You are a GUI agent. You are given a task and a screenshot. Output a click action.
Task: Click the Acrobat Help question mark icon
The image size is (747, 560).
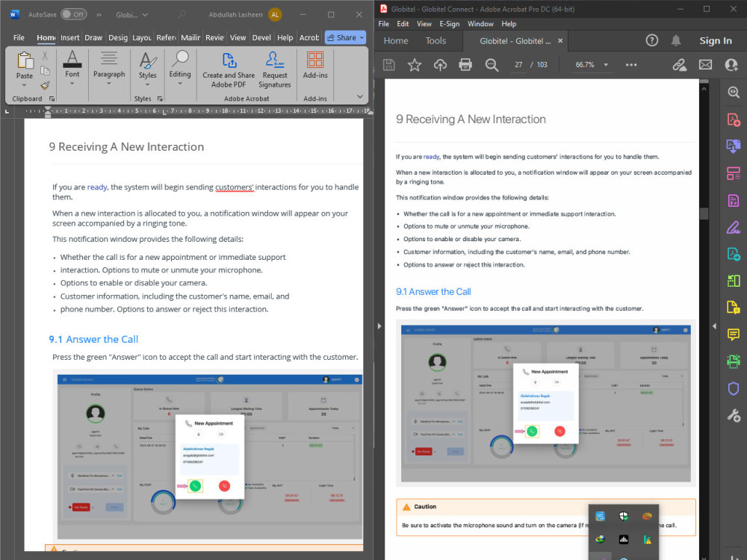(x=651, y=40)
